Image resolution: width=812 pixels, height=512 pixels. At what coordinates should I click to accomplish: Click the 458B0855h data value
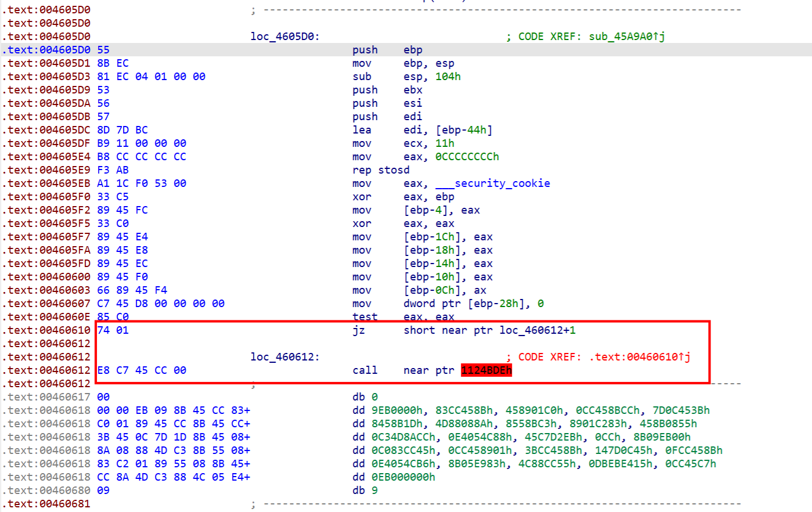point(669,424)
